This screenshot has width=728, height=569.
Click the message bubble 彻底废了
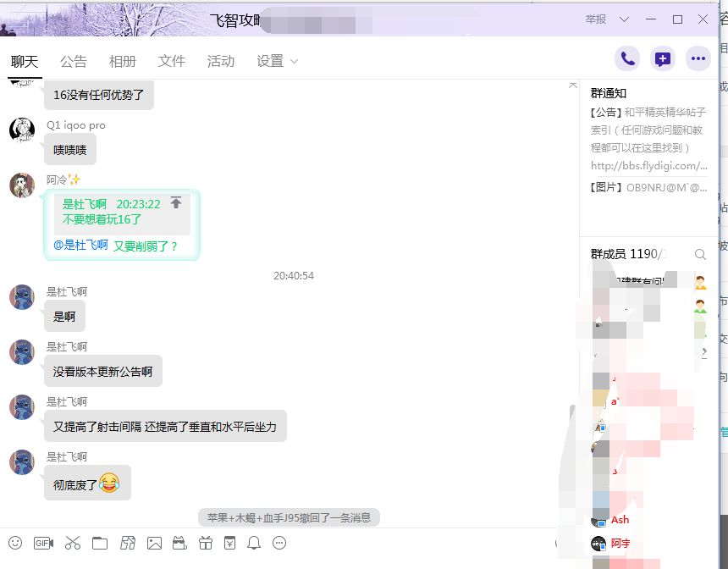click(87, 483)
